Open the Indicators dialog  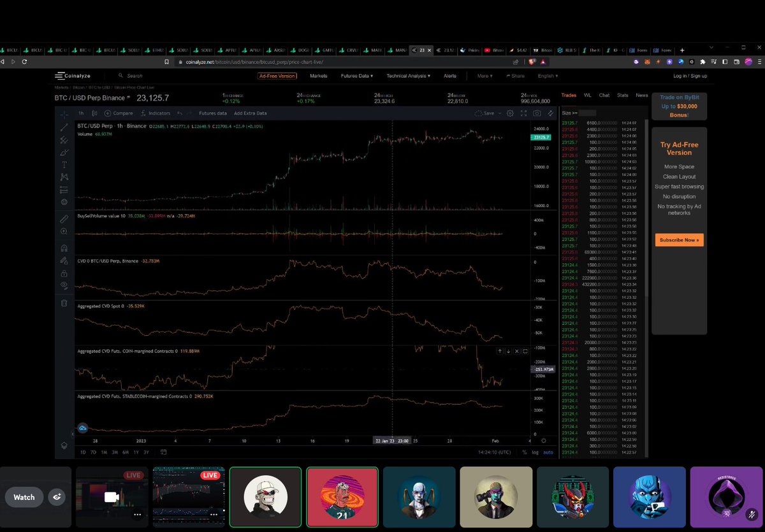tap(155, 113)
